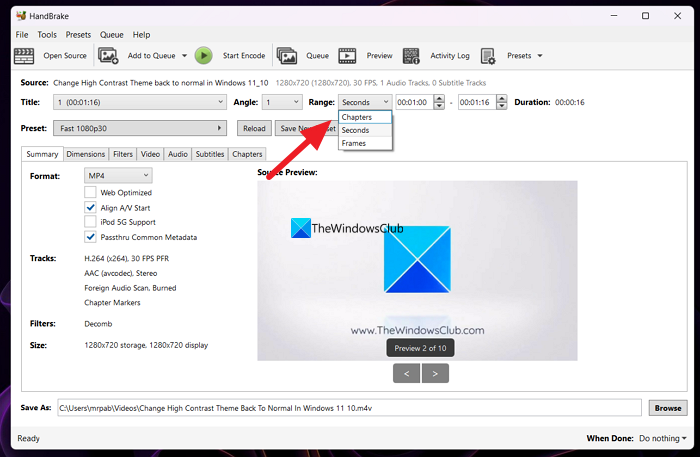Viewport: 700px width, 457px height.
Task: Open the Tools menu
Action: point(47,34)
